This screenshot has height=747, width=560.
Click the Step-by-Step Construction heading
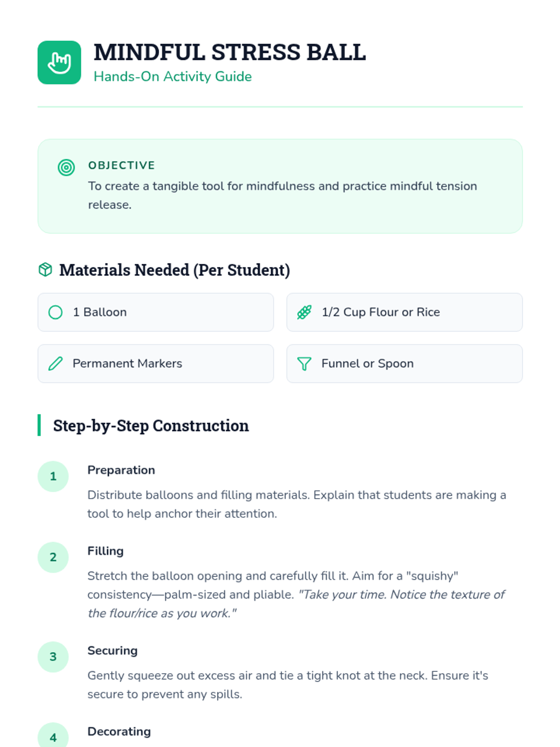click(151, 426)
